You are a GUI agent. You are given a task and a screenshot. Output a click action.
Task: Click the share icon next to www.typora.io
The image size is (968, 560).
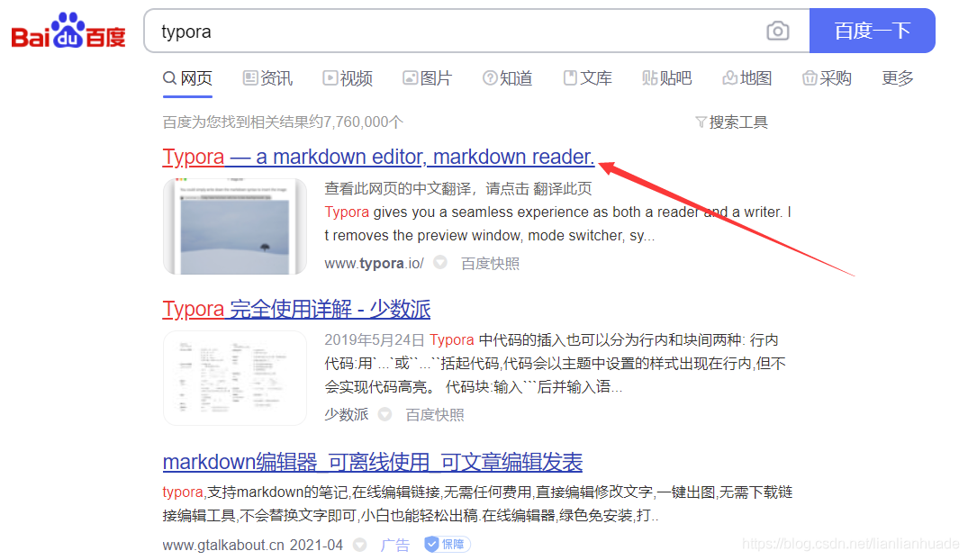(439, 263)
